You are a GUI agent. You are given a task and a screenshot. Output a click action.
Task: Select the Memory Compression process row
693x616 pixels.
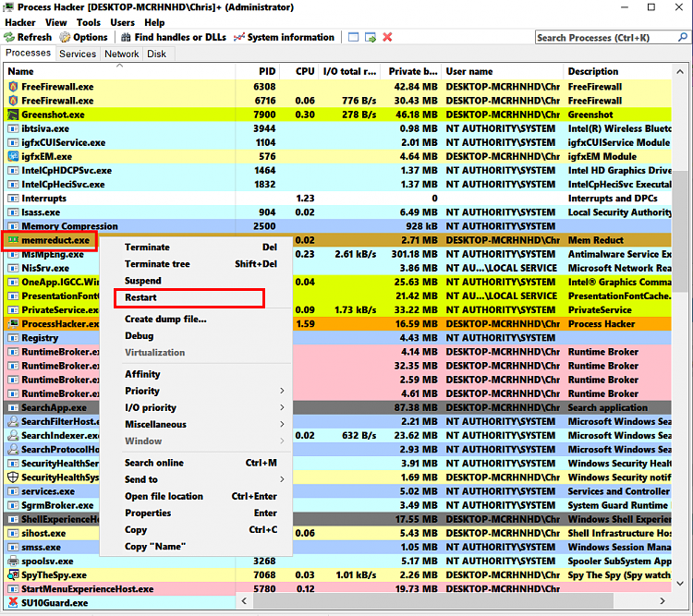(337, 226)
